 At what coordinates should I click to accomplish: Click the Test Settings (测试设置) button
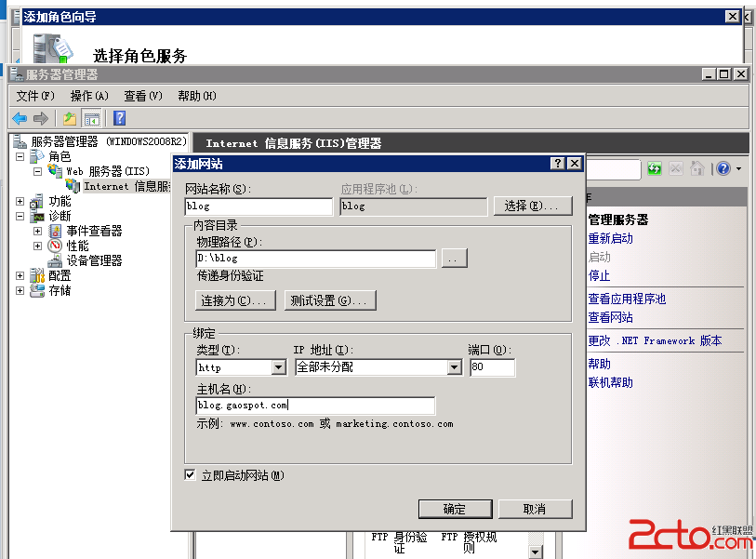[330, 300]
